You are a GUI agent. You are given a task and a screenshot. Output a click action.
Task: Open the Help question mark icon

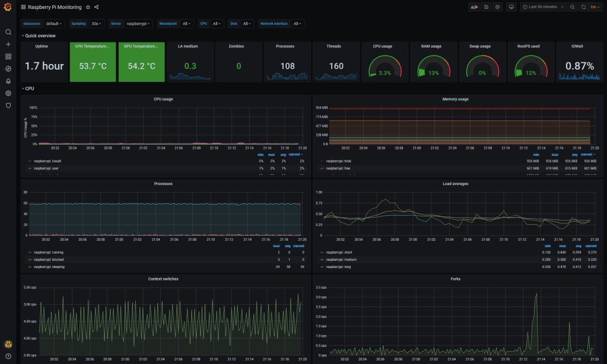[x=8, y=356]
